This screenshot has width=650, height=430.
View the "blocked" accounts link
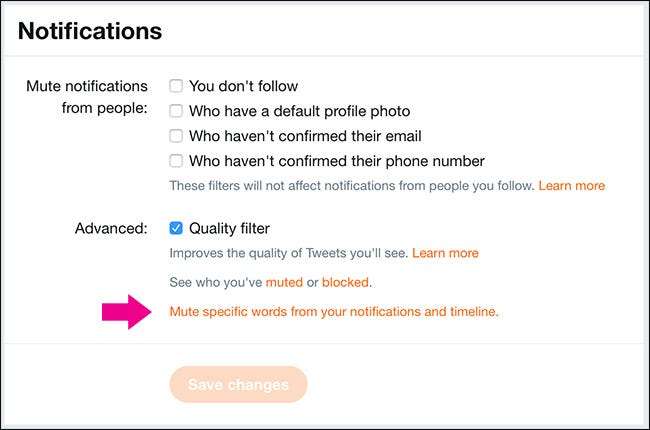pyautogui.click(x=345, y=283)
